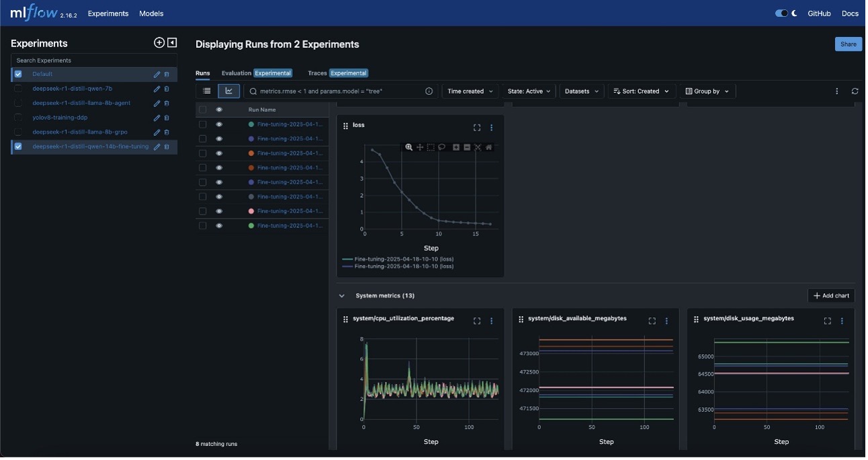The height and width of the screenshot is (460, 868).
Task: Open the Docs link
Action: 850,13
